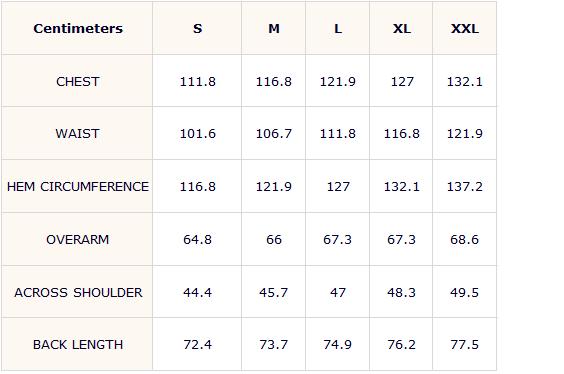
Task: Click the OVERARM row label
Action: 78,240
